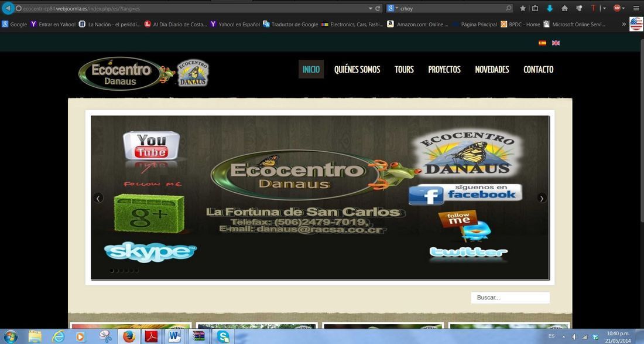Open the INICIO menu item
Screen dimensions: 644x344
(x=311, y=70)
